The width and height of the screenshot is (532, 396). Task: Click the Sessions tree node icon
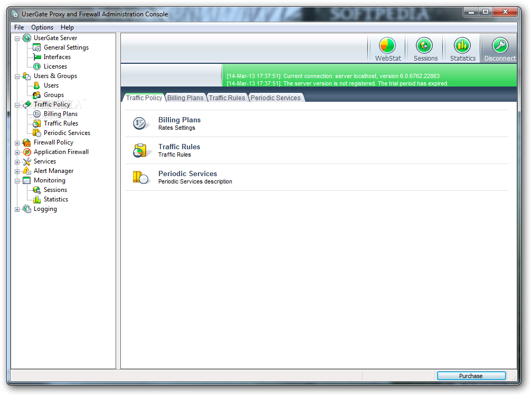click(36, 190)
